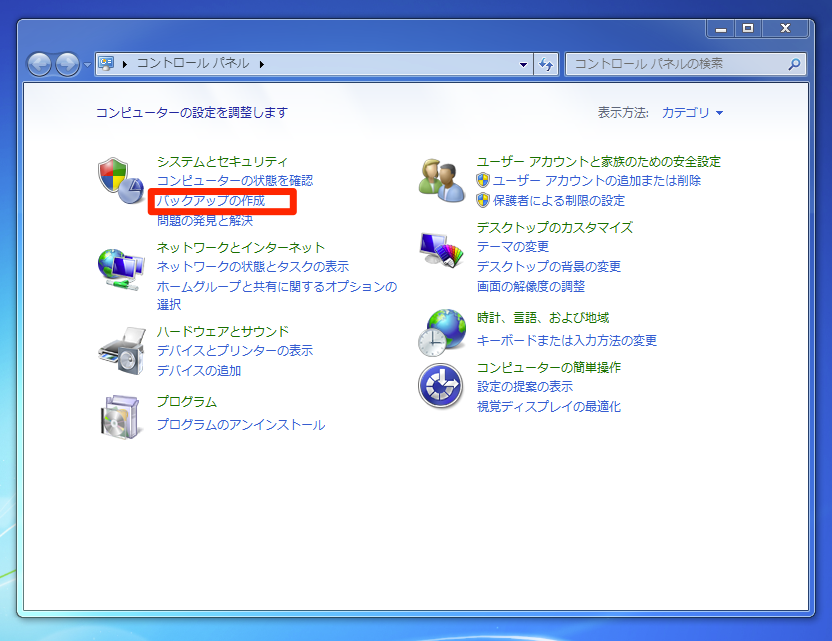Close the Control Panel window
This screenshot has width=832, height=641.
click(x=786, y=29)
